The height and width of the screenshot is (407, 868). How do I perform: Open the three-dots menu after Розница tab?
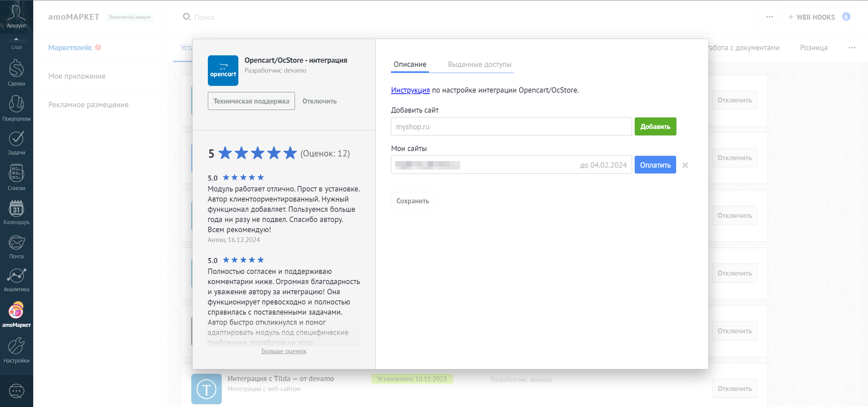click(852, 48)
